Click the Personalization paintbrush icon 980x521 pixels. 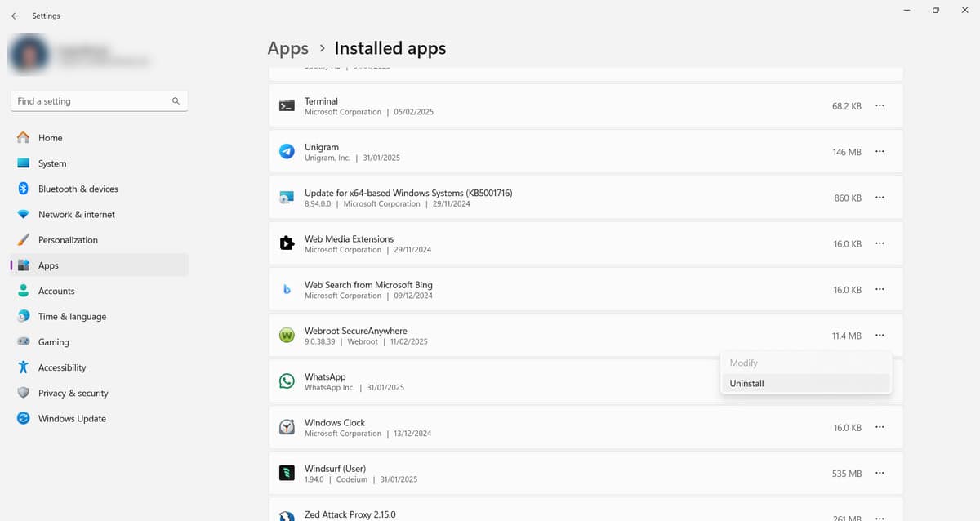[x=24, y=240]
